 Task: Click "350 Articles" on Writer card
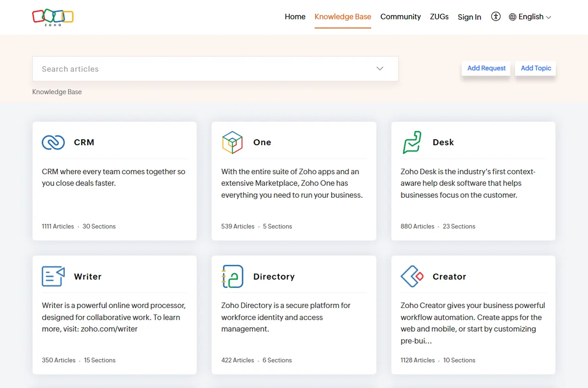pyautogui.click(x=58, y=361)
